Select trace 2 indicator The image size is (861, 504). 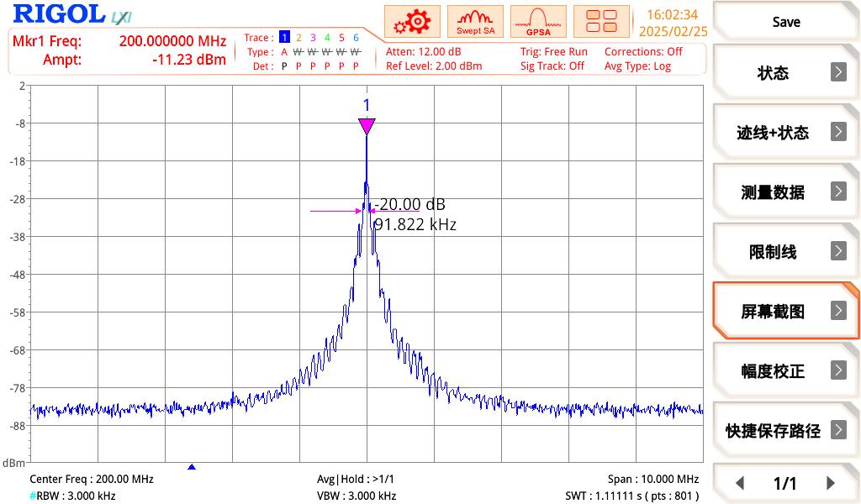tap(298, 38)
